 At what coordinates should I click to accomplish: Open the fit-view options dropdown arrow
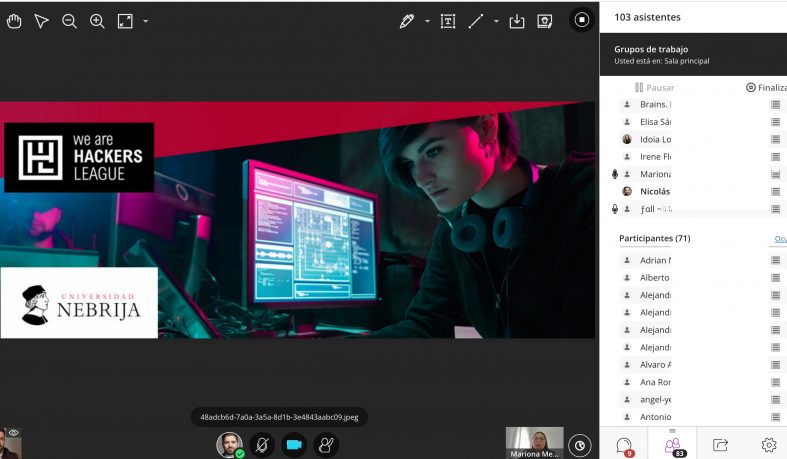(146, 21)
